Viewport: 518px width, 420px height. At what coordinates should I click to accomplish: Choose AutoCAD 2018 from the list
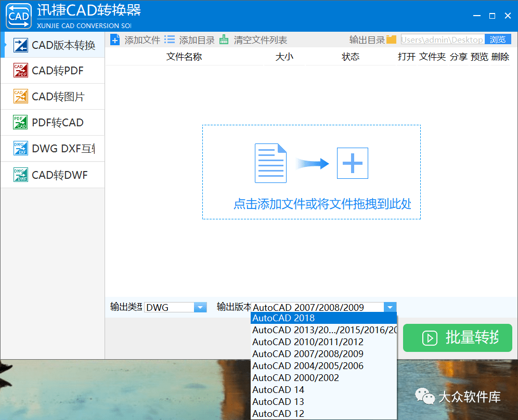point(323,318)
